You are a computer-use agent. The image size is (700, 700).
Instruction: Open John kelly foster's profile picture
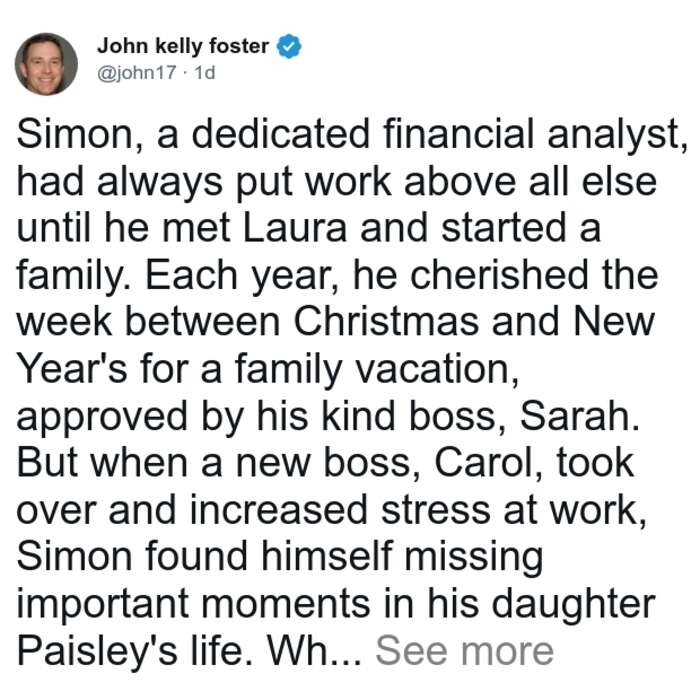46,64
